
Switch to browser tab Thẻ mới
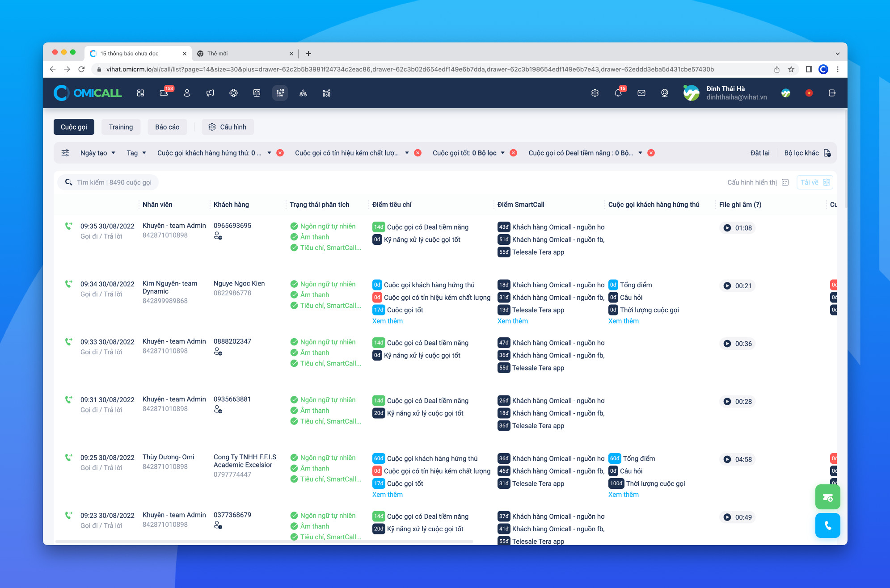click(x=245, y=54)
